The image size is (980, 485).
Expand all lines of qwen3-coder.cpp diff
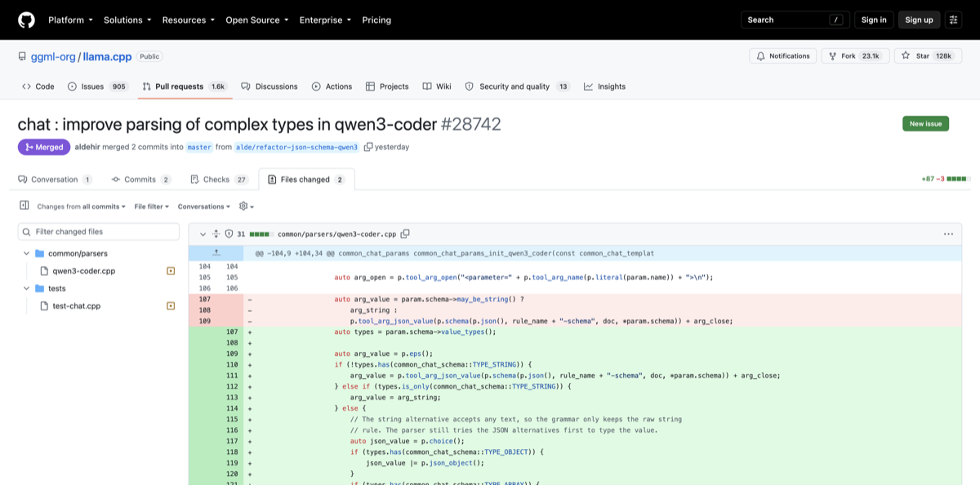[216, 234]
